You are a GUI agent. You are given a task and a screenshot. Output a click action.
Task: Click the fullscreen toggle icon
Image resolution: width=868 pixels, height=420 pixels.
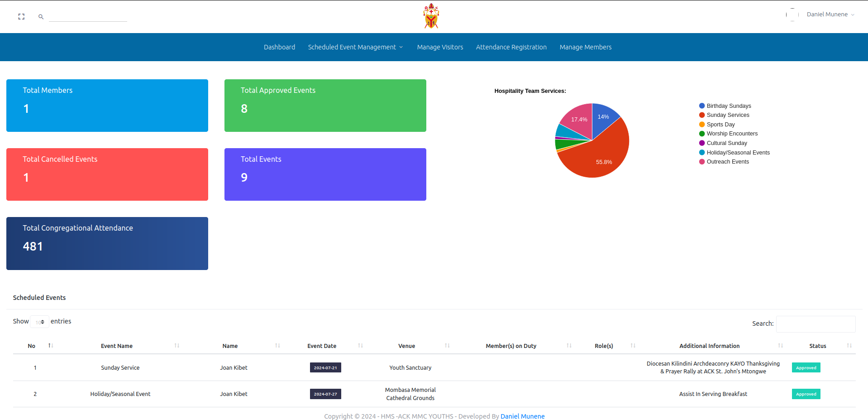pos(21,17)
